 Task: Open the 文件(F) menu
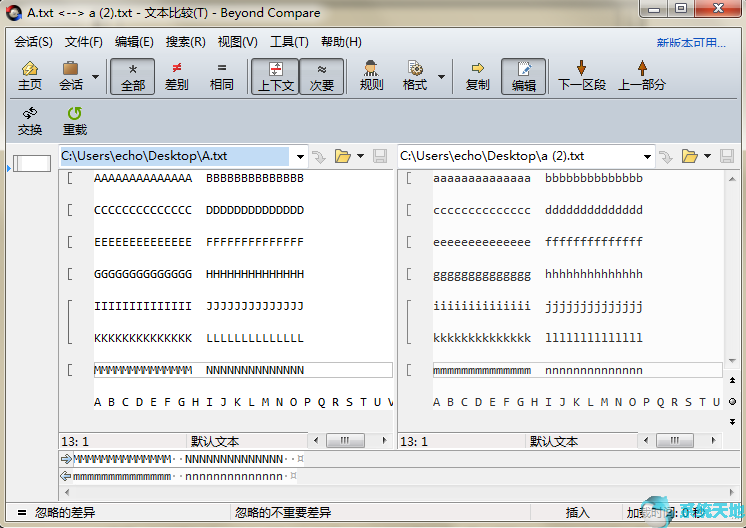(x=83, y=42)
